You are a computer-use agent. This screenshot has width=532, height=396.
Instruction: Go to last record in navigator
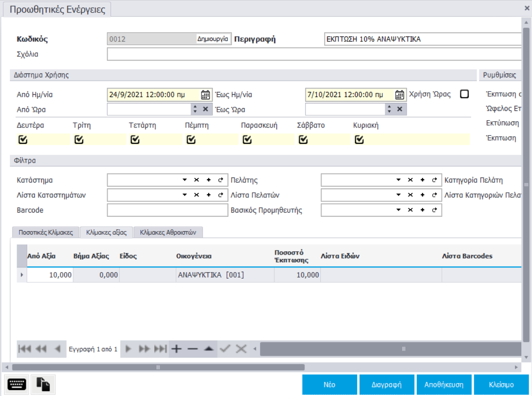point(160,349)
